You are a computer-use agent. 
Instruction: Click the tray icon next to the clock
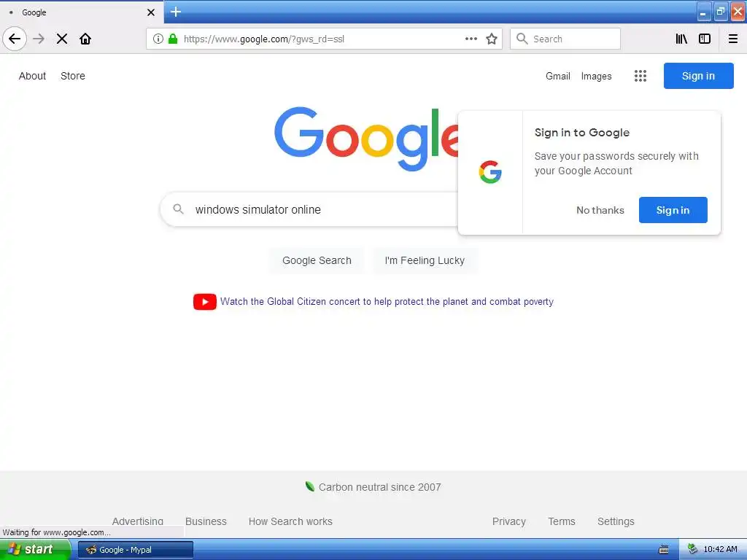tap(692, 549)
